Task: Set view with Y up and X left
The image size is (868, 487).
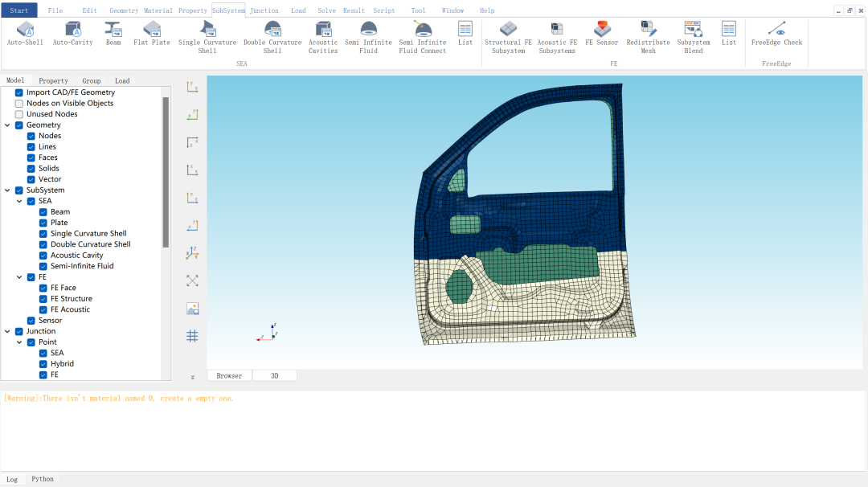Action: point(192,115)
